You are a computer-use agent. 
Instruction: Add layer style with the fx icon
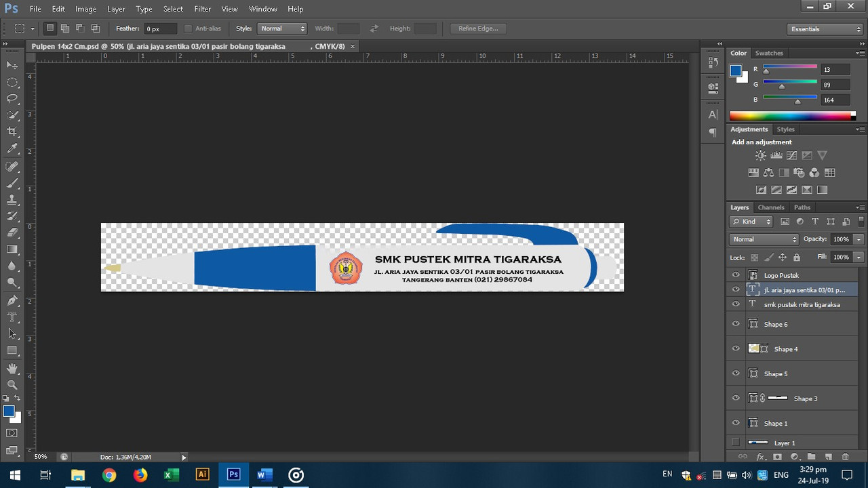[760, 457]
